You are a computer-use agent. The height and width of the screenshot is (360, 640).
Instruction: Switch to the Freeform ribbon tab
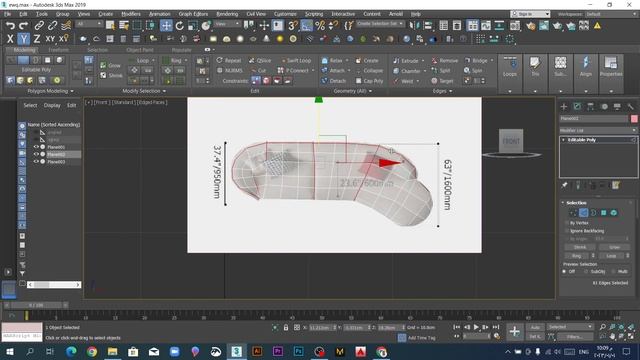tap(59, 50)
